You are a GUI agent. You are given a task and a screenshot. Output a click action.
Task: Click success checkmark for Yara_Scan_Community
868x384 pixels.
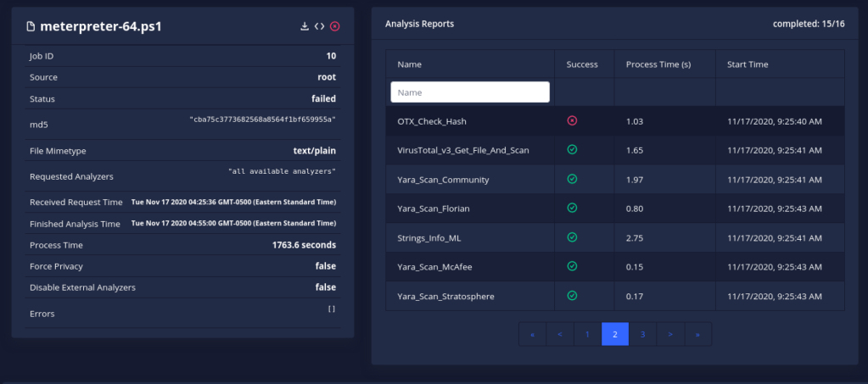click(x=572, y=180)
